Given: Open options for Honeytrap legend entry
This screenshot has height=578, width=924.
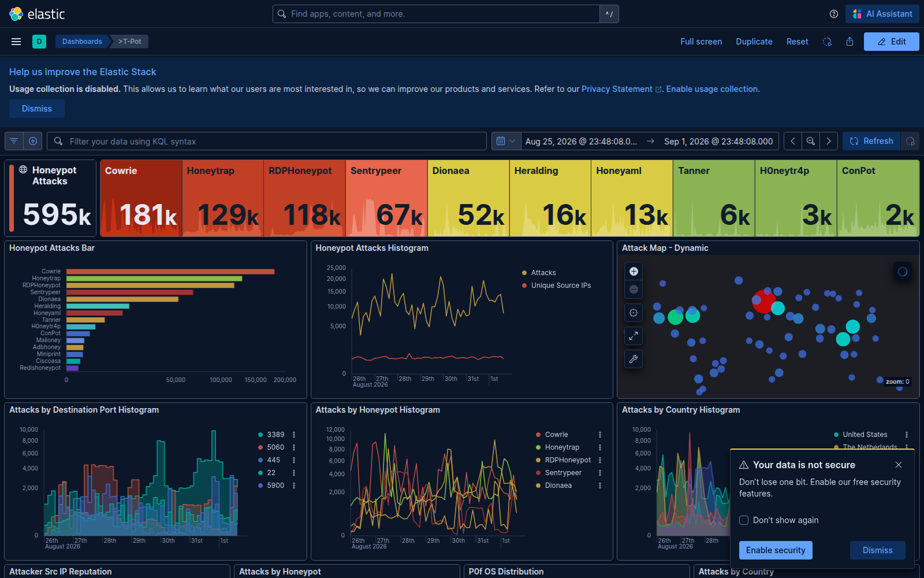Looking at the screenshot, I should pos(600,447).
